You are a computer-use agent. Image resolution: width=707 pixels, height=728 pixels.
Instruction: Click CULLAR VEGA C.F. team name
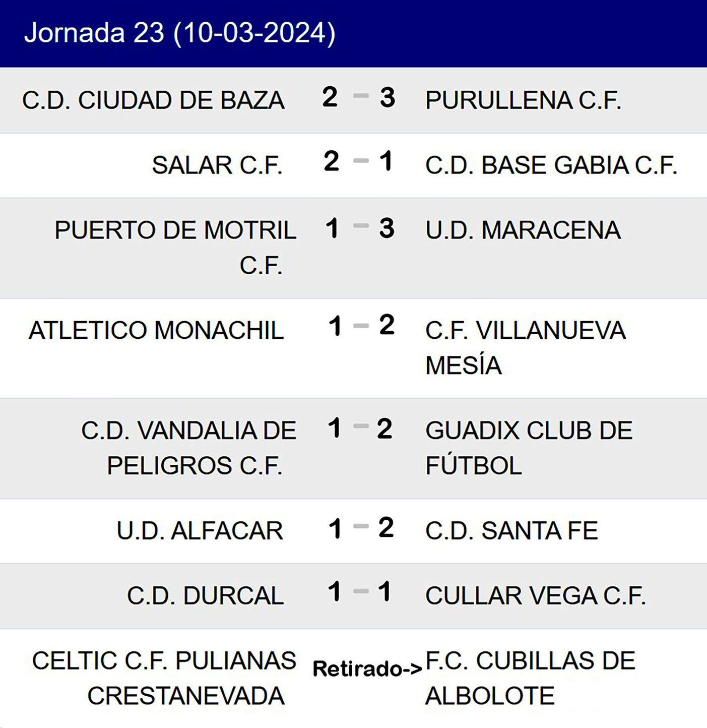pyautogui.click(x=535, y=596)
